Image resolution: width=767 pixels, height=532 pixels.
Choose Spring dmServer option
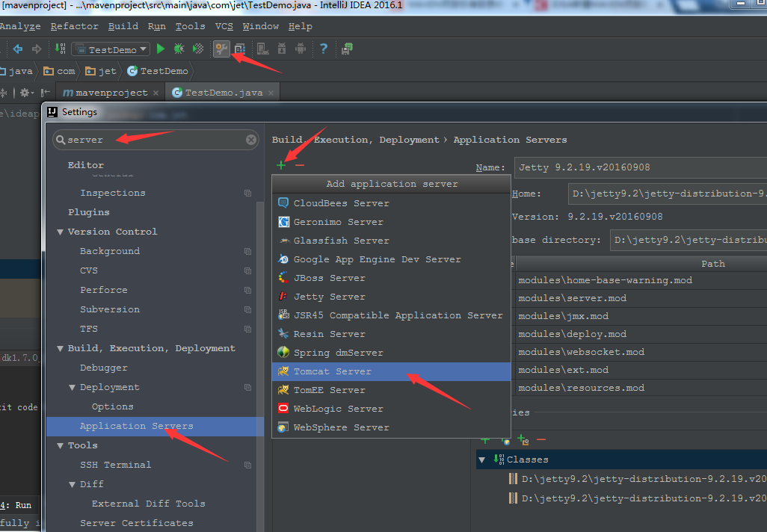coord(391,353)
